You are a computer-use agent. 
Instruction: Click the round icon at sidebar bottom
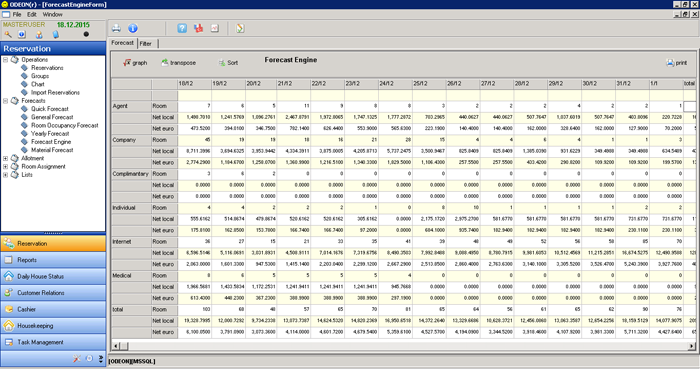click(89, 358)
